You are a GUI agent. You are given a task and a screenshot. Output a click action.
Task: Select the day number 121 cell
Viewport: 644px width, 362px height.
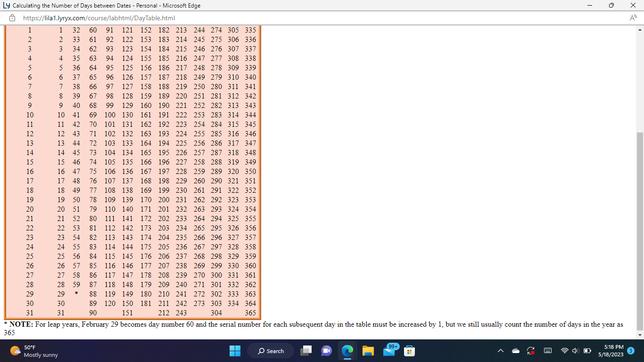[x=127, y=30]
